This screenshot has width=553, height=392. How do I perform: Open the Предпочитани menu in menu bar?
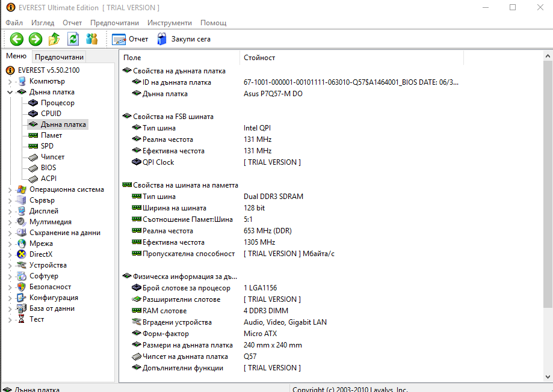(114, 23)
